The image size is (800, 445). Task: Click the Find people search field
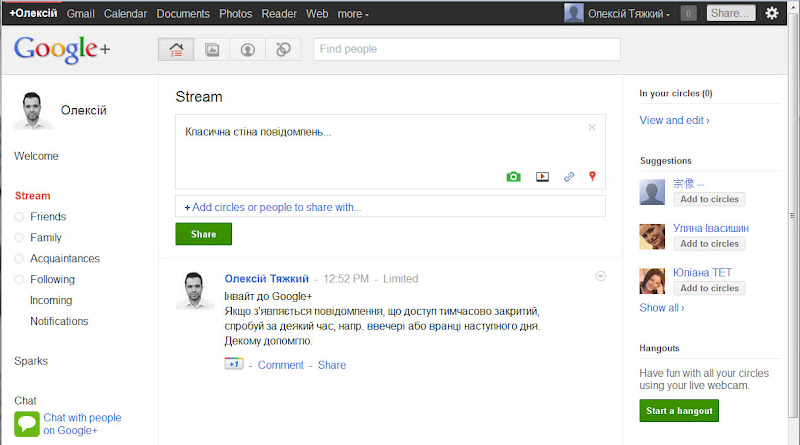click(467, 50)
